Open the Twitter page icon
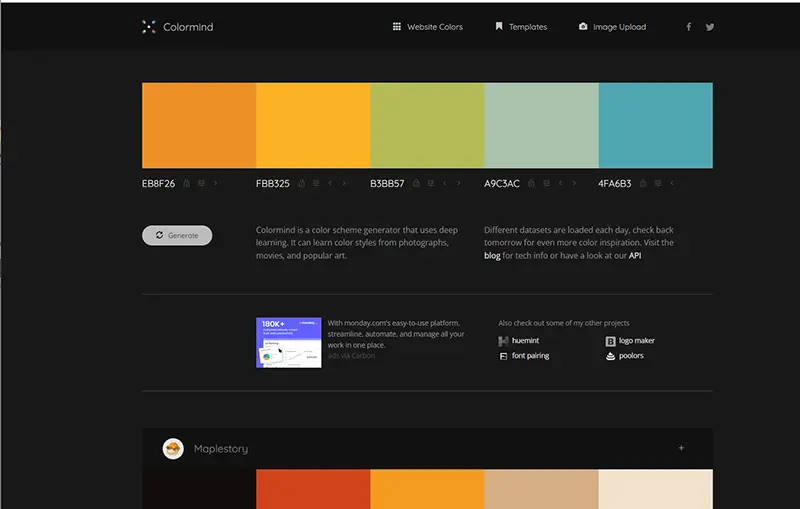The image size is (800, 509). coord(710,27)
